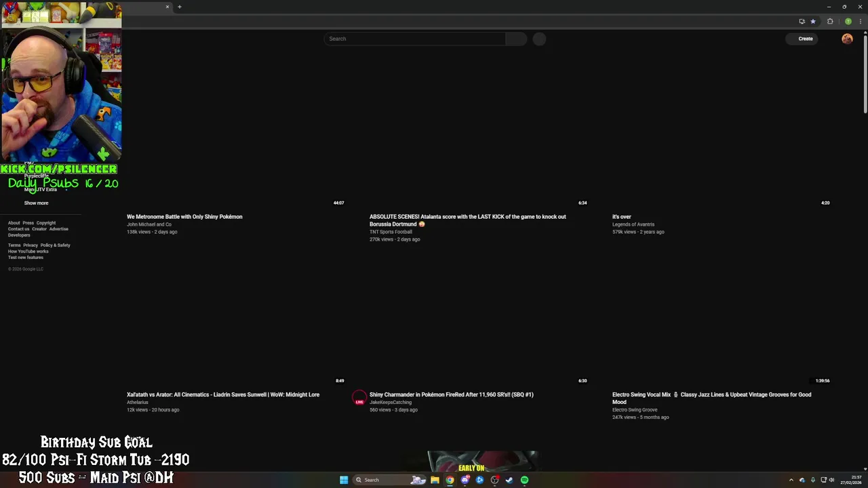The height and width of the screenshot is (488, 868).
Task: Open the JakeKeepsCatching channel name
Action: [391, 403]
